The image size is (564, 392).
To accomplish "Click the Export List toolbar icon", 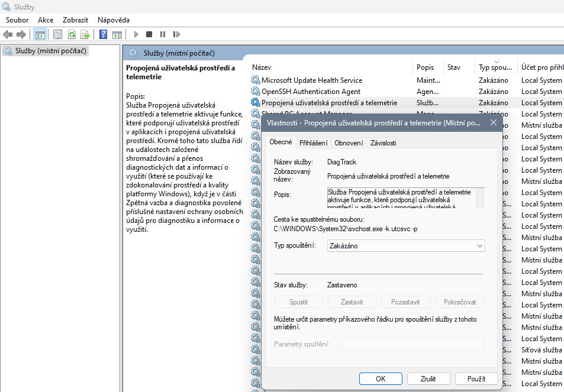I will coord(85,34).
